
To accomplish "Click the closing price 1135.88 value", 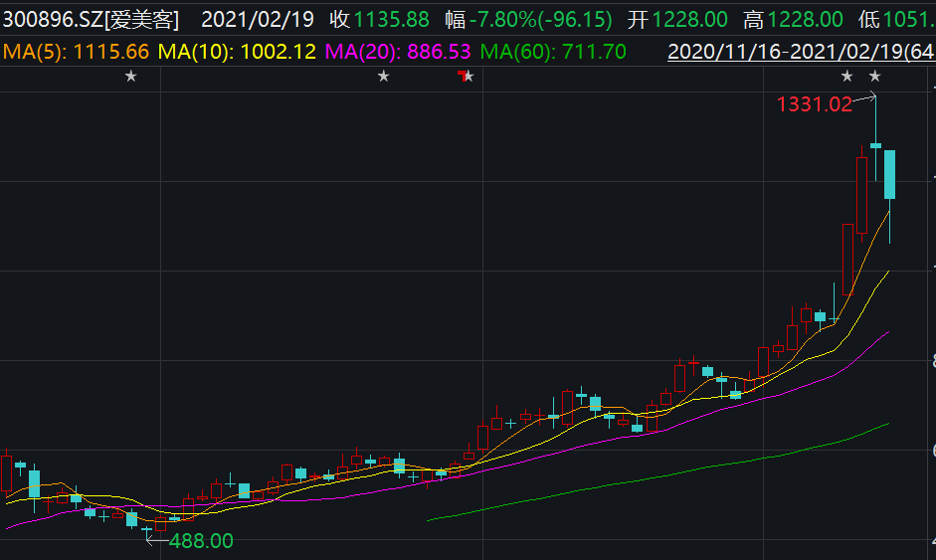I will (x=392, y=19).
